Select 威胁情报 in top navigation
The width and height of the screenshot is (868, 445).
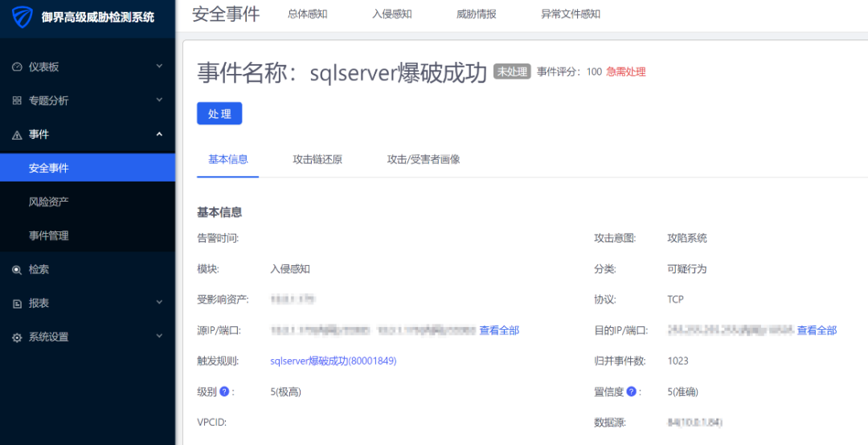tap(476, 14)
